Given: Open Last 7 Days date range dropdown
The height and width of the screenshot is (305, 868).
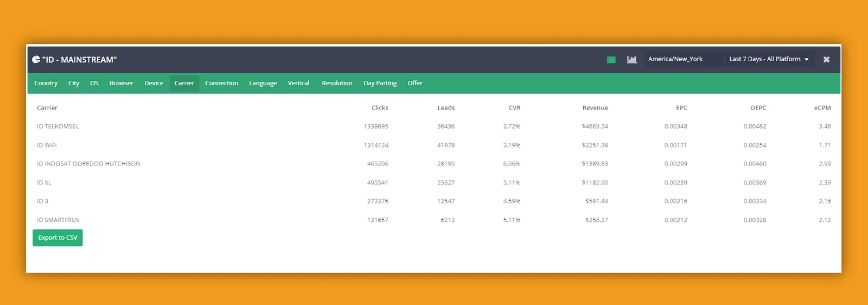Looking at the screenshot, I should (769, 59).
